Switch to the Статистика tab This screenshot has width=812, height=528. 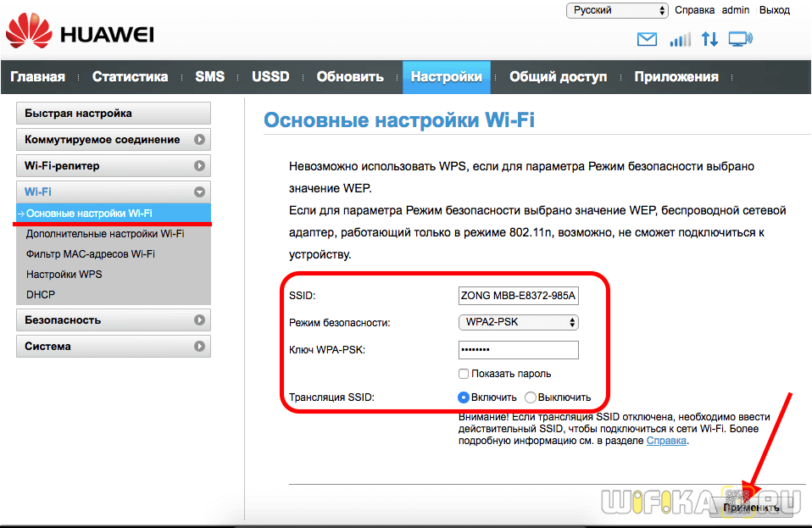[130, 76]
